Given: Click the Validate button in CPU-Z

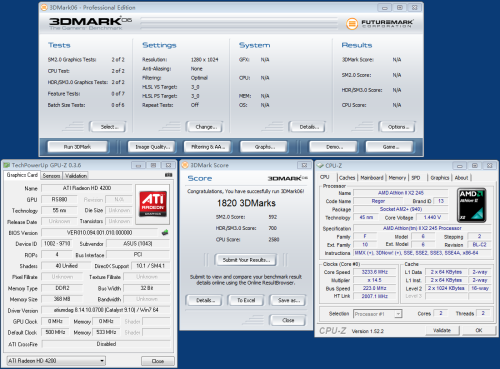Looking at the screenshot, I should tap(443, 330).
